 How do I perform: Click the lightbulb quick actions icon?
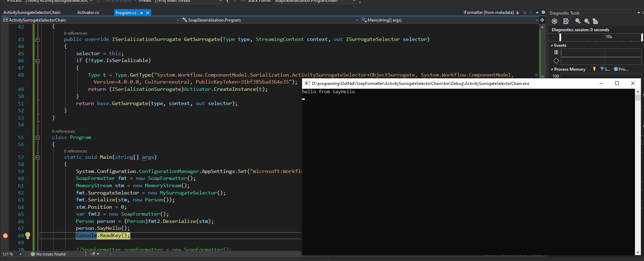tap(28, 235)
